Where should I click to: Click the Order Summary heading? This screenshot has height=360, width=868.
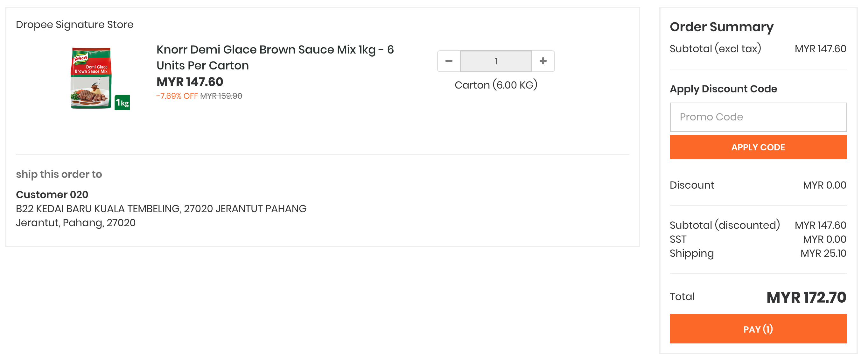pyautogui.click(x=721, y=27)
